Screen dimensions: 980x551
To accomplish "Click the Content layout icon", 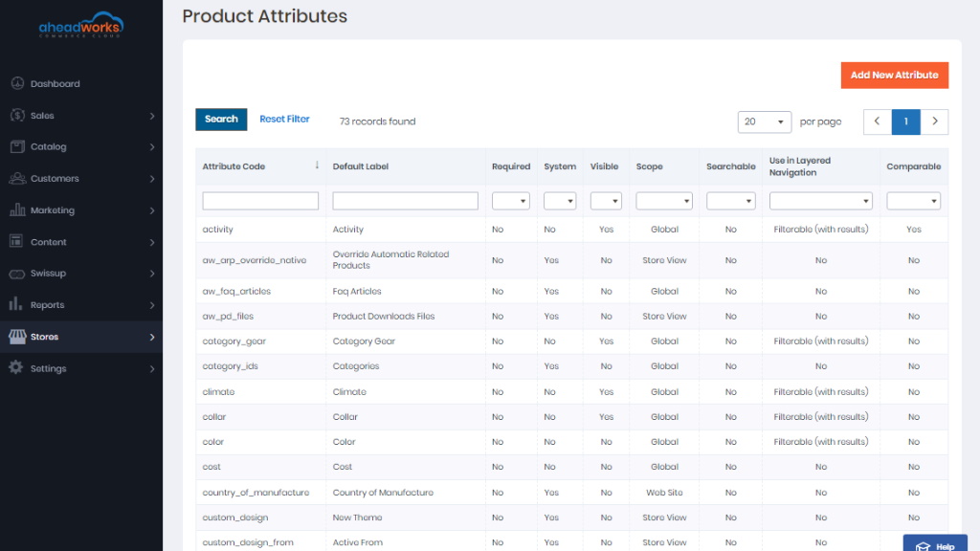I will (x=16, y=241).
